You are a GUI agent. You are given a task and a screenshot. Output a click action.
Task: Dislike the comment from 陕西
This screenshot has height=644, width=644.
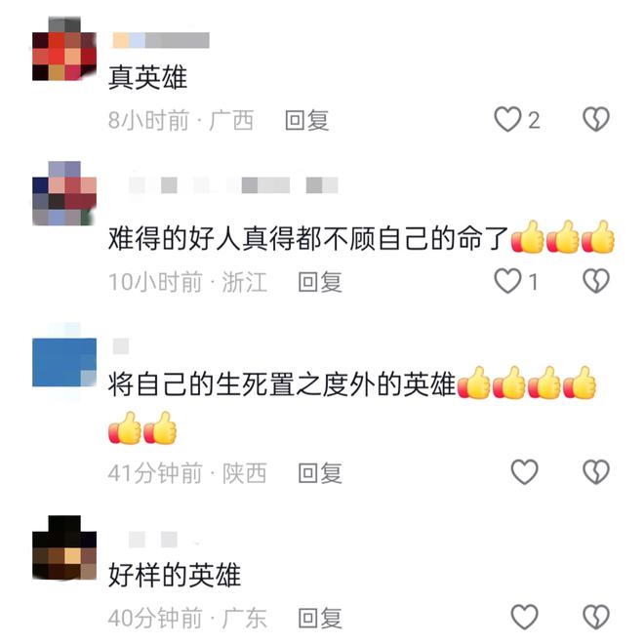pyautogui.click(x=596, y=471)
